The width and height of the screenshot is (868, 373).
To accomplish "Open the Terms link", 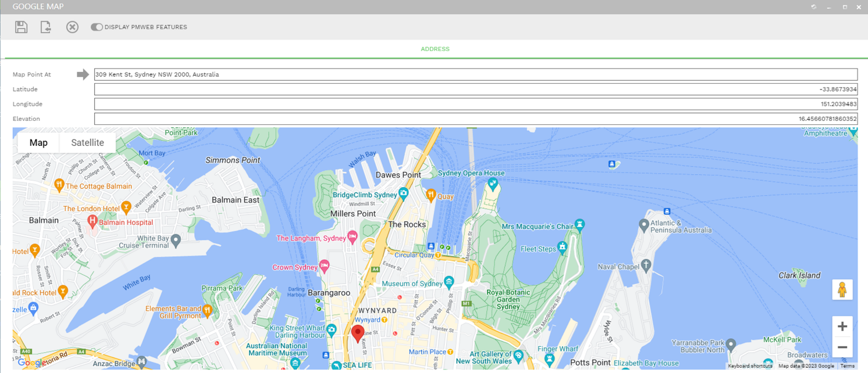I will pyautogui.click(x=847, y=366).
